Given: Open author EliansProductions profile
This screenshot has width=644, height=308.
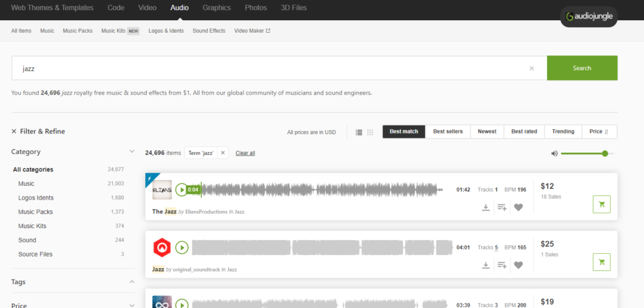Looking at the screenshot, I should 206,212.
